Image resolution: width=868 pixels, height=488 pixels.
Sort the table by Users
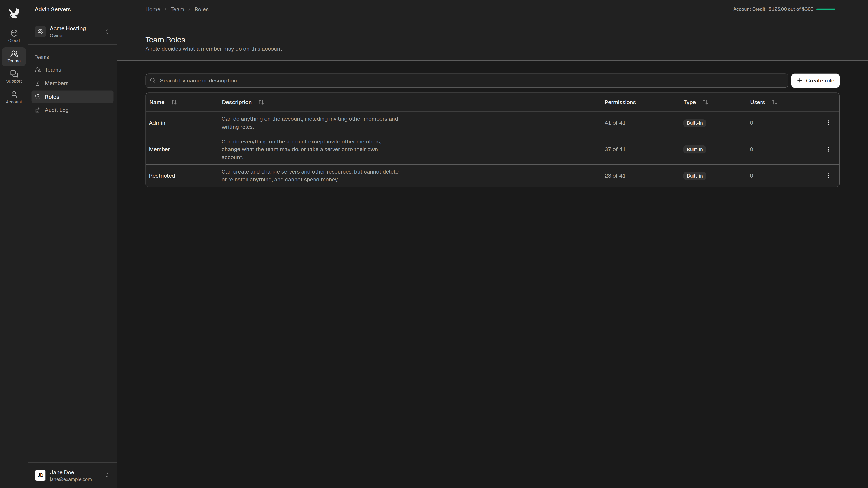(774, 102)
